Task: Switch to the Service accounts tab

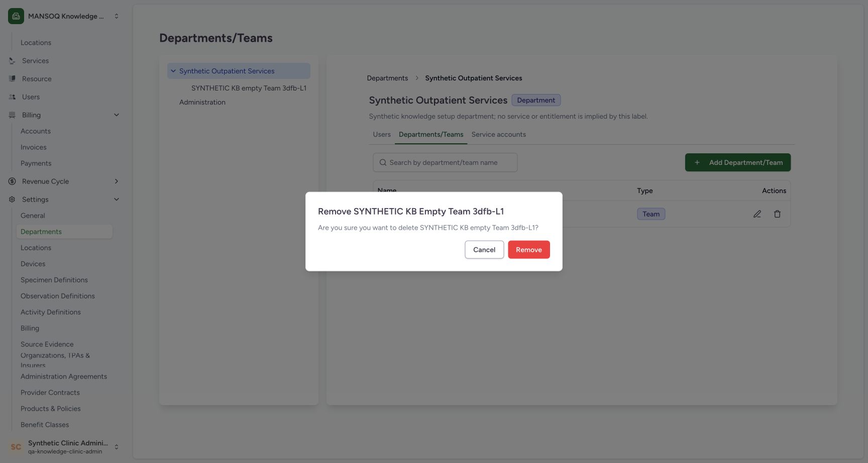Action: (x=498, y=134)
